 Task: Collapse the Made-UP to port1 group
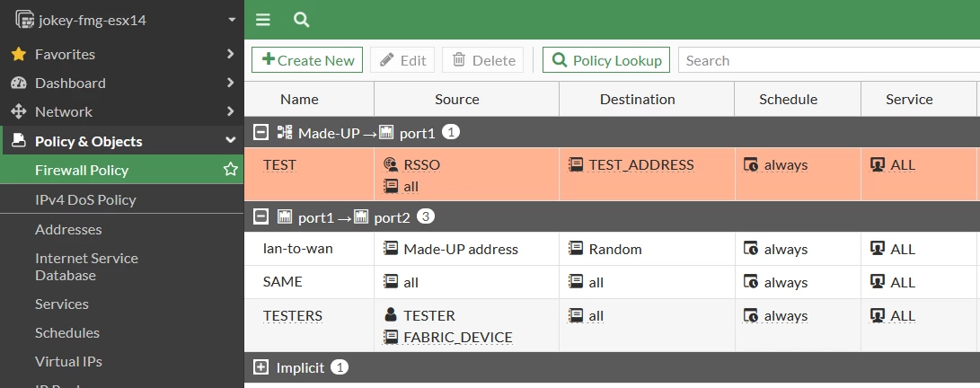coord(260,132)
